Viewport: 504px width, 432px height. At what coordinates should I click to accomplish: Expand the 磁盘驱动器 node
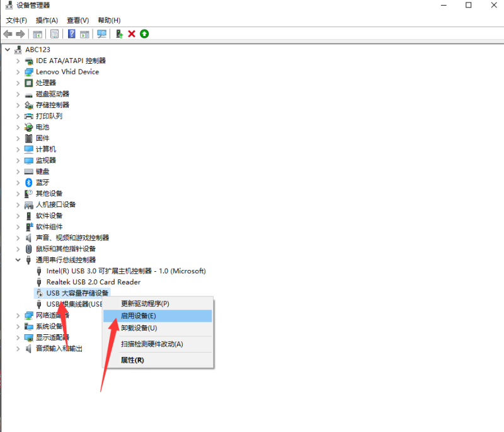(18, 94)
